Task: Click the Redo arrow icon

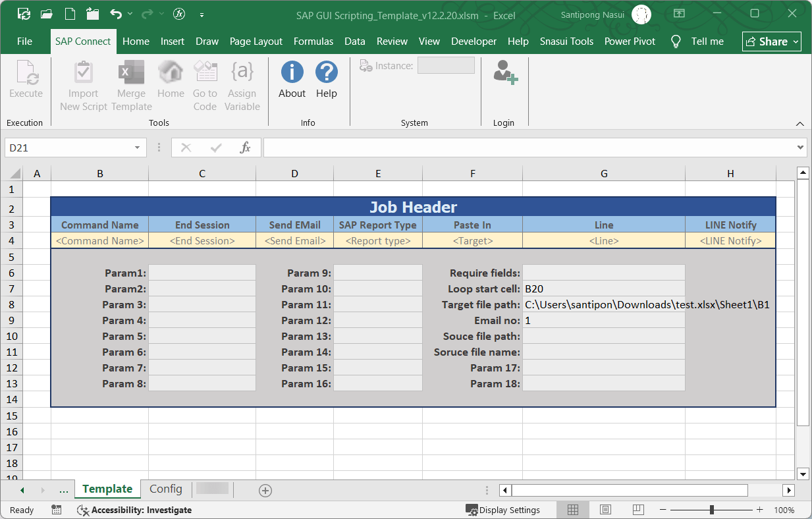Action: (148, 14)
